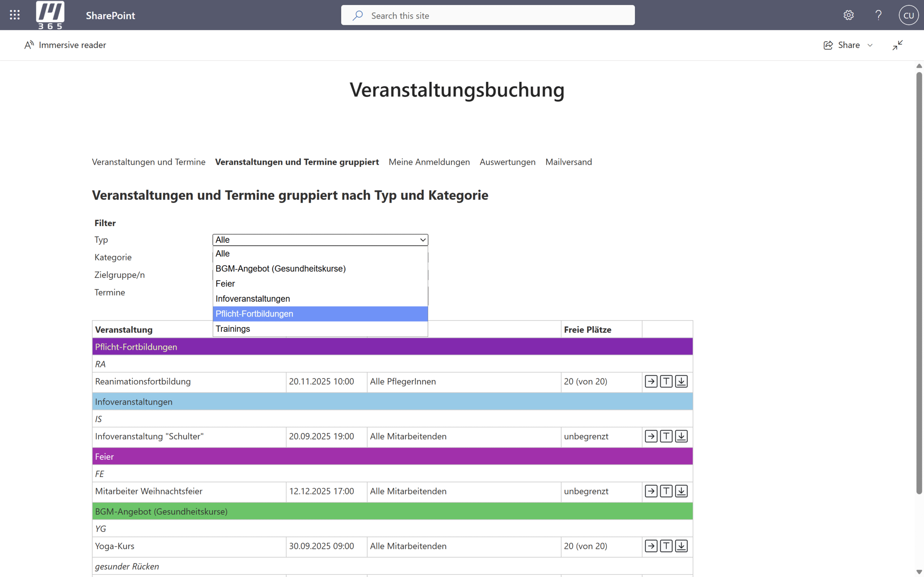
Task: Open the Auswertungen tab
Action: 507,162
